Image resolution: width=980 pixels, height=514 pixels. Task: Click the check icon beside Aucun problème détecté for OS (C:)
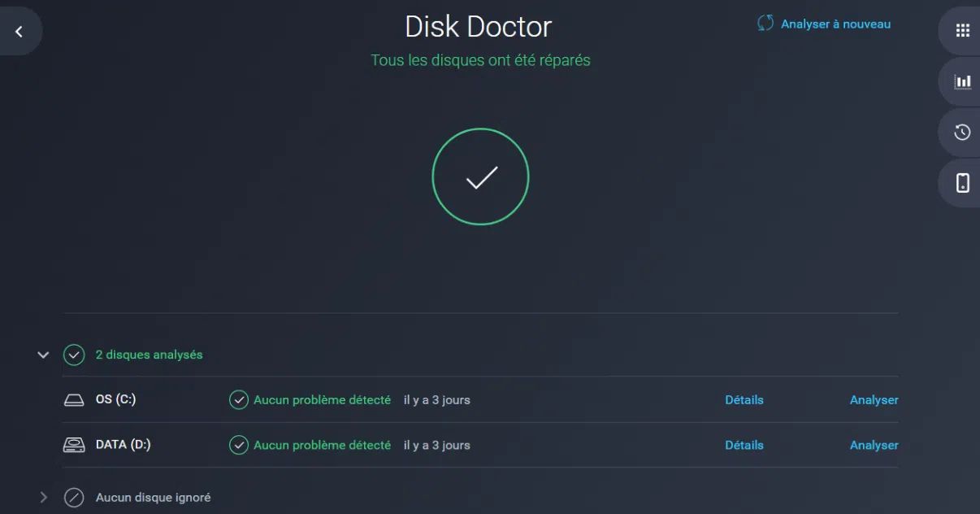pos(238,399)
